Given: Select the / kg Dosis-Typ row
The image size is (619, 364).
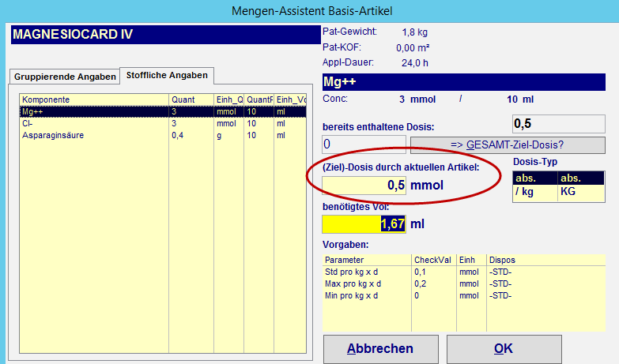Looking at the screenshot, I should click(x=559, y=192).
